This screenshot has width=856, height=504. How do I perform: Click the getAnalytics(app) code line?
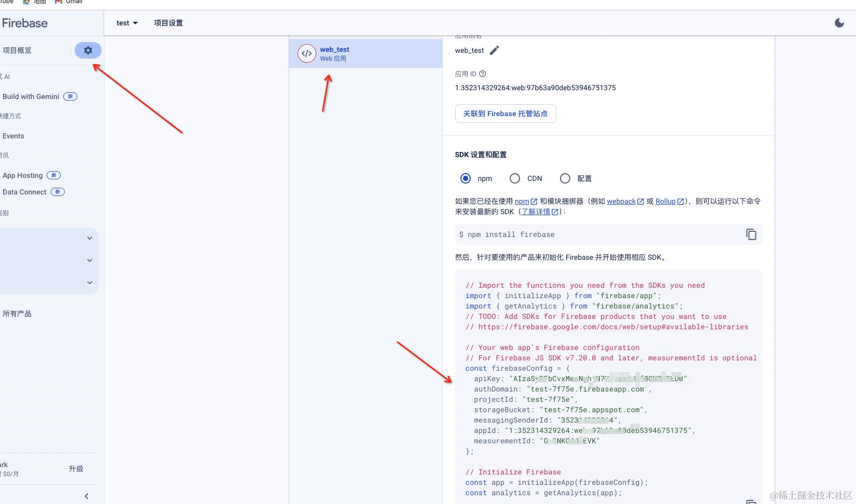pos(543,493)
